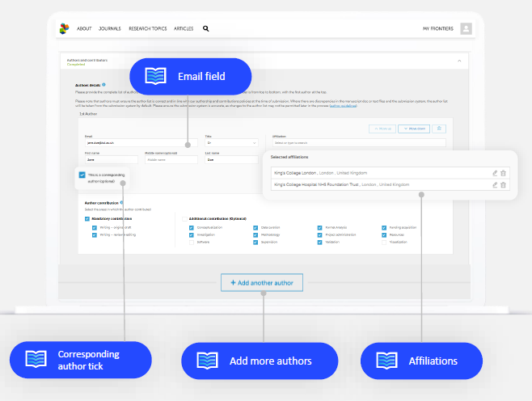
Task: Toggle the corresponding author checkbox
Action: click(x=82, y=175)
